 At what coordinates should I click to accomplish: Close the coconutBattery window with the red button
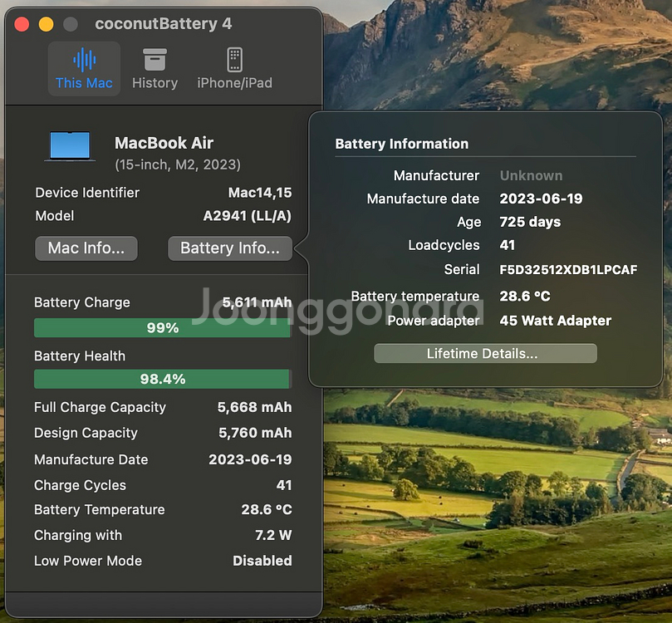pos(22,24)
